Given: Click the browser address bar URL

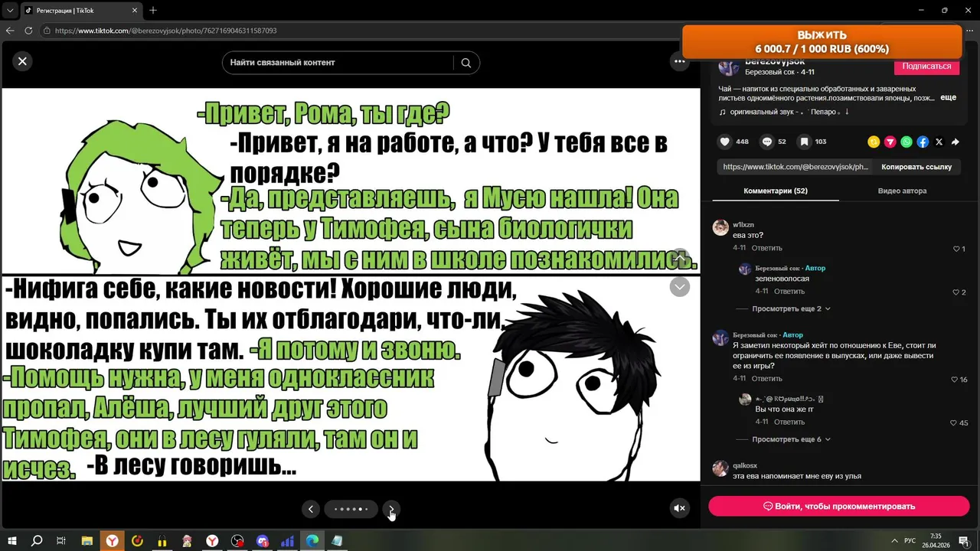Looking at the screenshot, I should click(165, 31).
